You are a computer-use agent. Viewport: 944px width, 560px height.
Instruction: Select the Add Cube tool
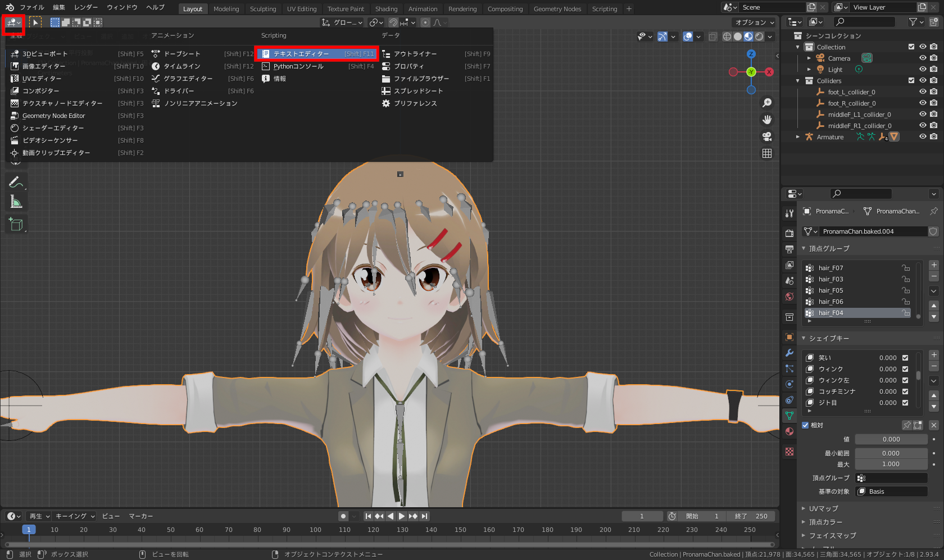(16, 224)
